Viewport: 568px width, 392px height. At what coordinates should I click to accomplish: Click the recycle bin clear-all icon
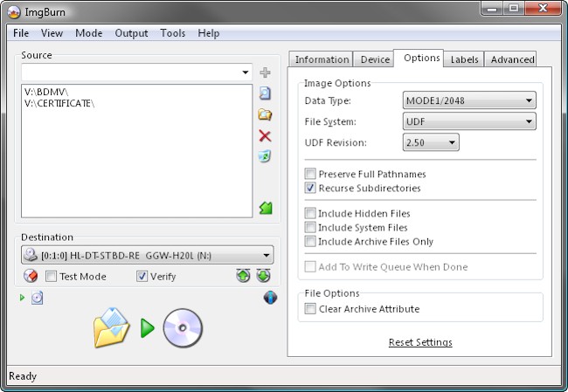[265, 156]
